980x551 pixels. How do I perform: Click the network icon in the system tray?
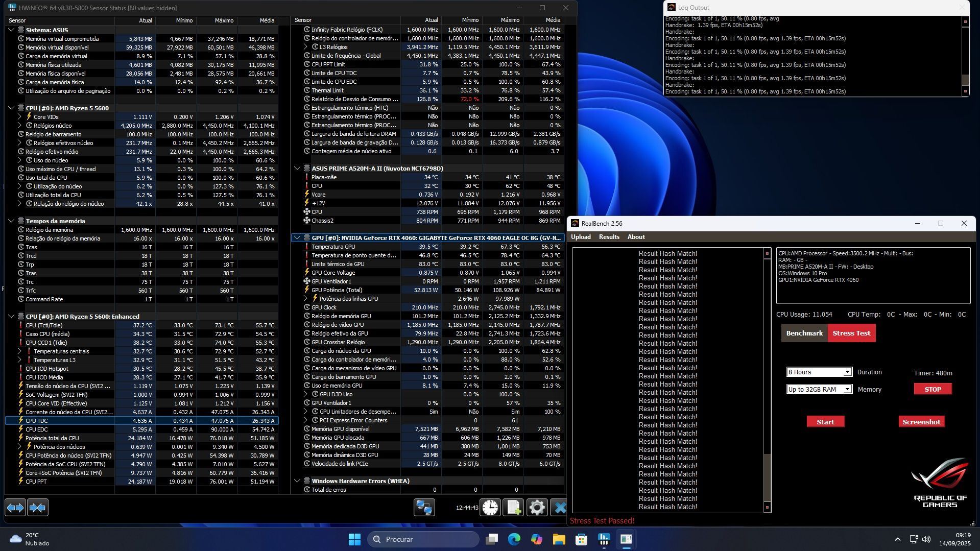[914, 539]
